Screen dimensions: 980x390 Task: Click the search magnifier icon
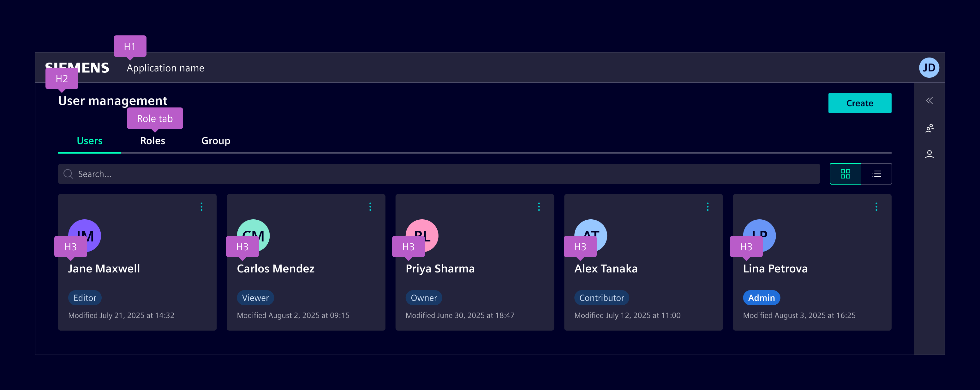click(68, 174)
